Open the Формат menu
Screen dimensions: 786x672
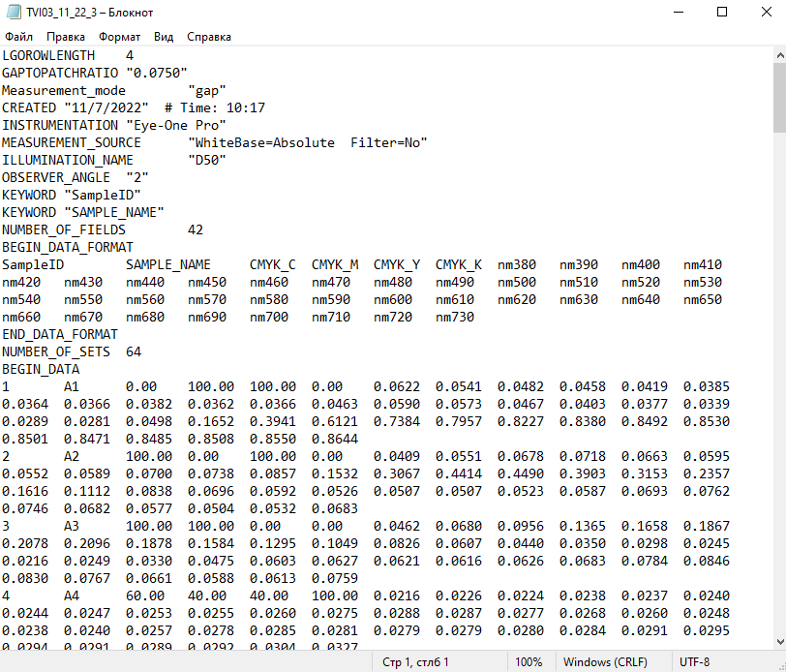coord(119,37)
